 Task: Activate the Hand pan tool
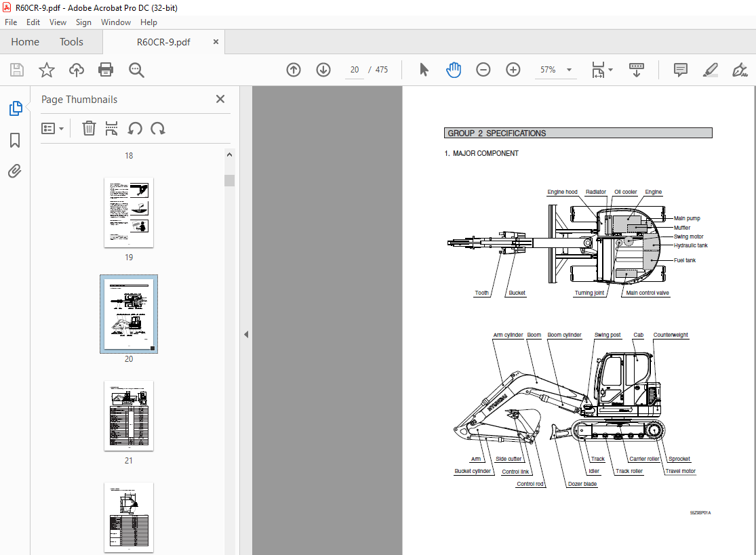[x=453, y=70]
